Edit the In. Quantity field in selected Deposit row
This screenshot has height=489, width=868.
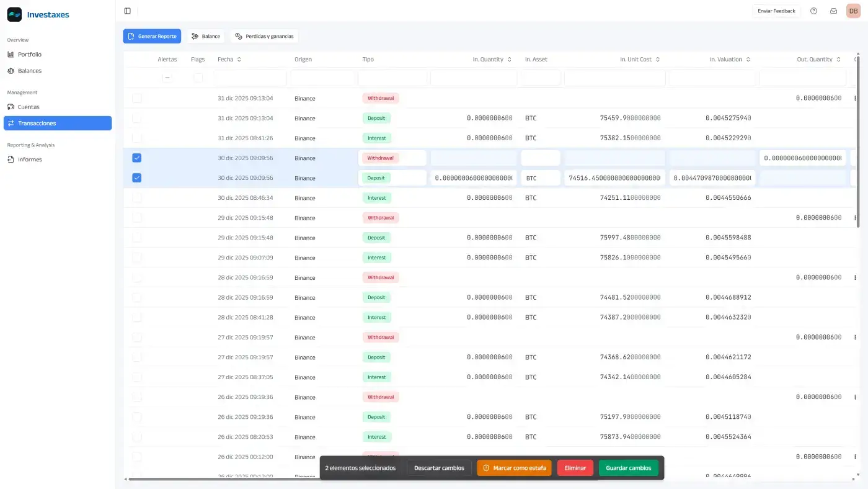click(x=474, y=177)
